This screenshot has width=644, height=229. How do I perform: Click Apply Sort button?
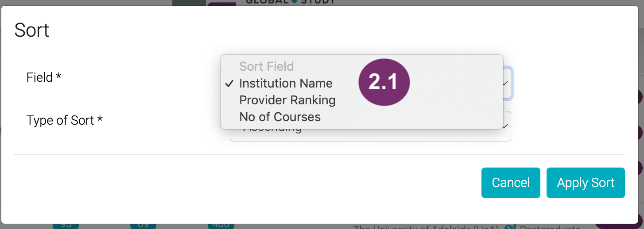click(586, 183)
